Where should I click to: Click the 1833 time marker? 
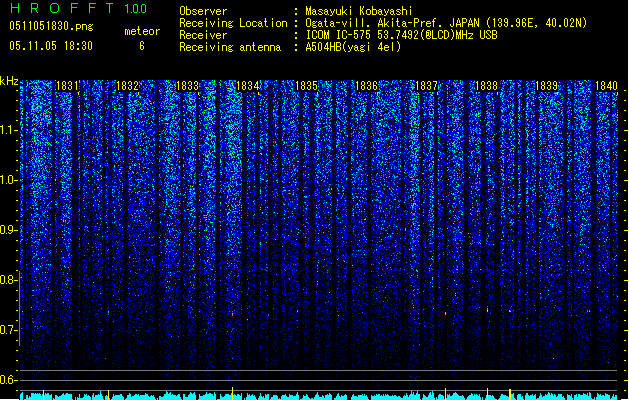click(187, 85)
